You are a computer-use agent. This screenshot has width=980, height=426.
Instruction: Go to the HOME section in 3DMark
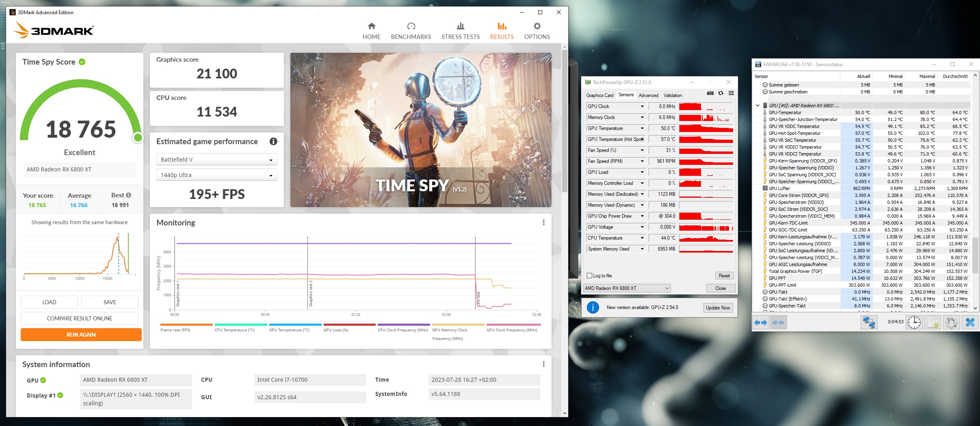371,31
